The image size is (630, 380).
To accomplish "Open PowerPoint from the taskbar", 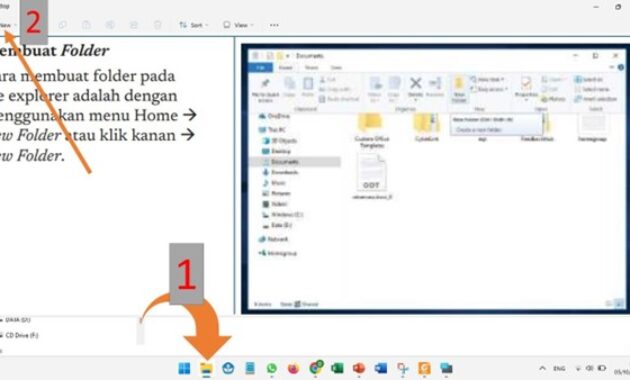I will coord(359,368).
